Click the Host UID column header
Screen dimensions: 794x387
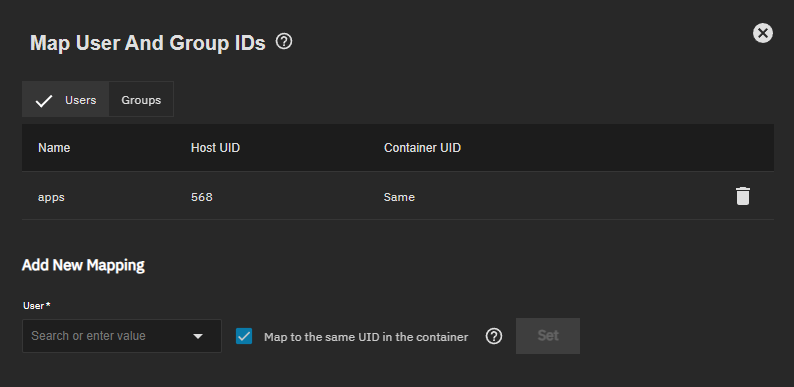[x=215, y=148]
